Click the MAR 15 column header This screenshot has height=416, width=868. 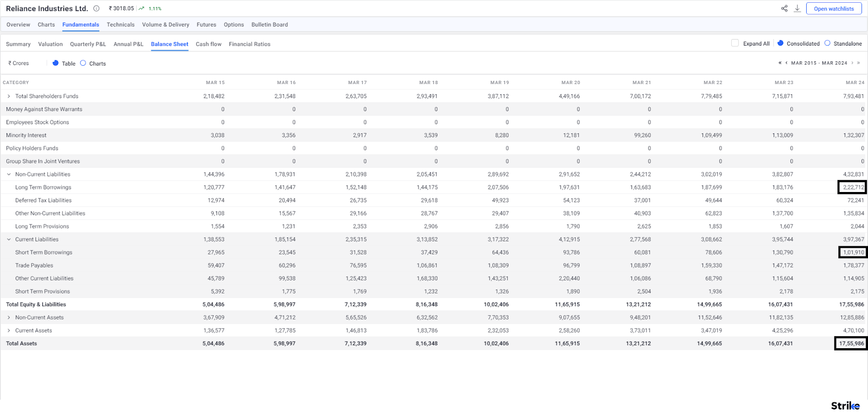215,82
